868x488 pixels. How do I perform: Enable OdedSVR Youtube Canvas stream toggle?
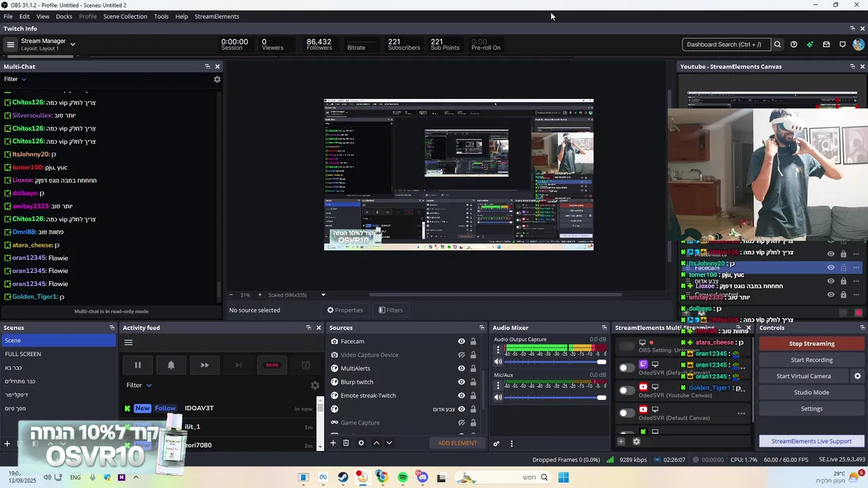click(x=627, y=390)
